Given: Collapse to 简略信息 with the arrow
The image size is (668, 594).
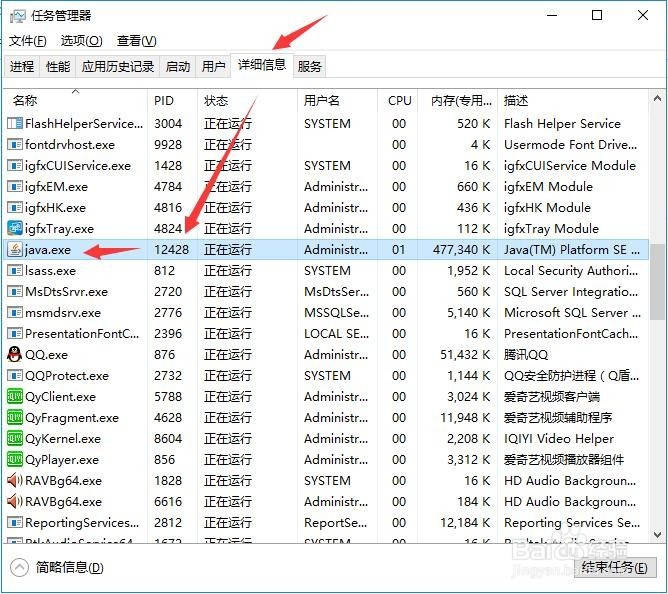Looking at the screenshot, I should (x=19, y=567).
